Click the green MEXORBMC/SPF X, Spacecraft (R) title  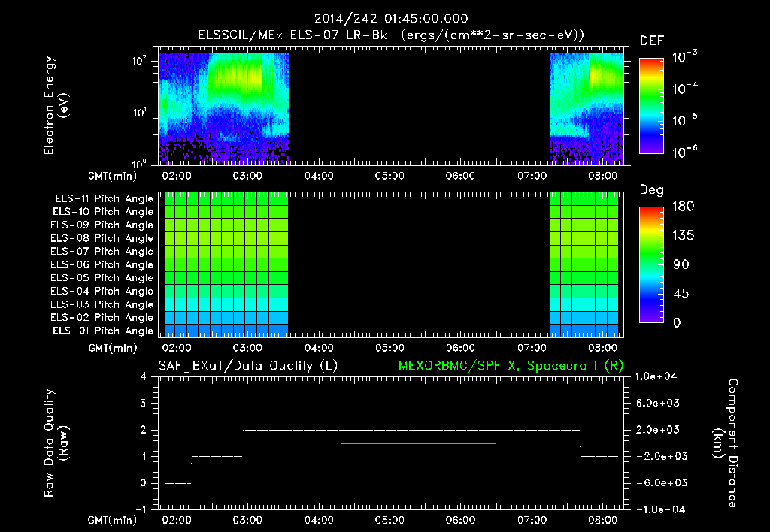tap(511, 366)
